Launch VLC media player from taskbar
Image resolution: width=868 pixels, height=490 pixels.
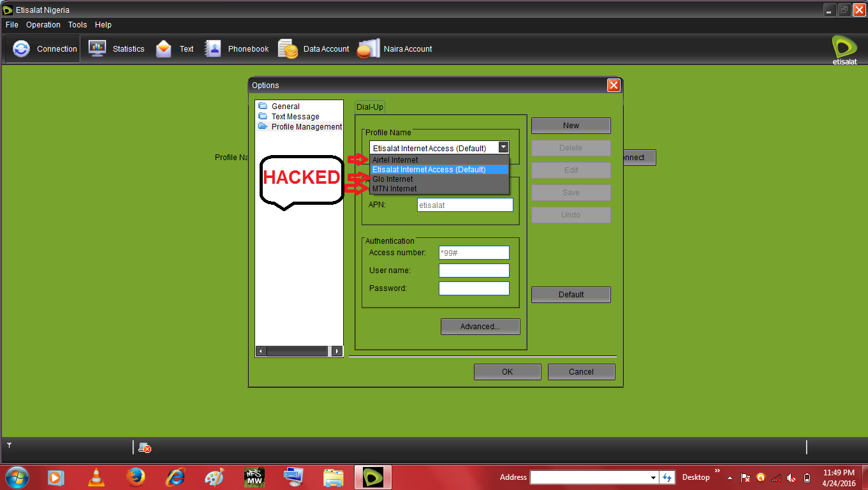coord(96,477)
